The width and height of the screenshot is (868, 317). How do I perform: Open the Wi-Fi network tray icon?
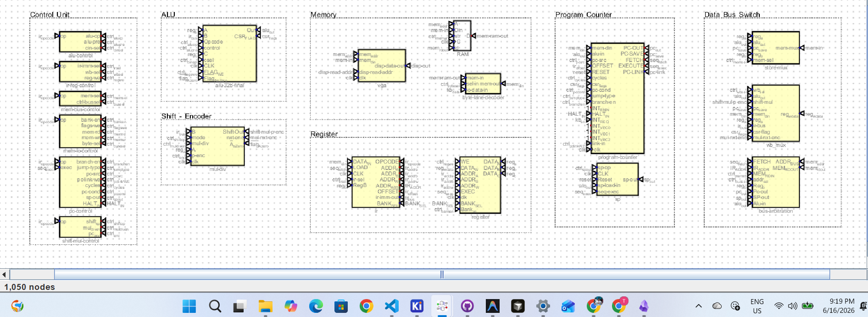779,306
